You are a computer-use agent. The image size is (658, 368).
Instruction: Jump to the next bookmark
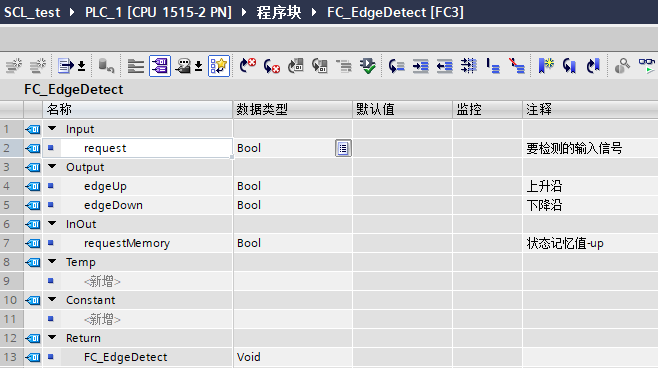[x=593, y=66]
